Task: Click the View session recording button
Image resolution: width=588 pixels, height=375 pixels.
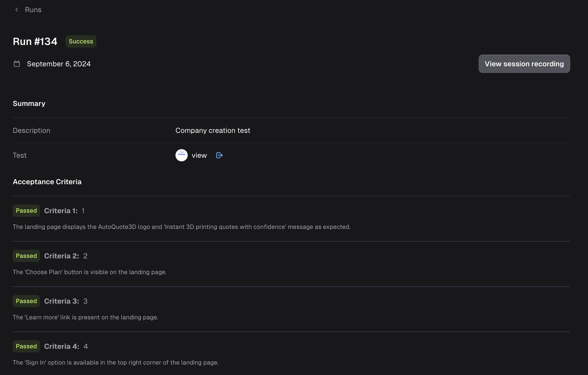Action: pos(524,63)
